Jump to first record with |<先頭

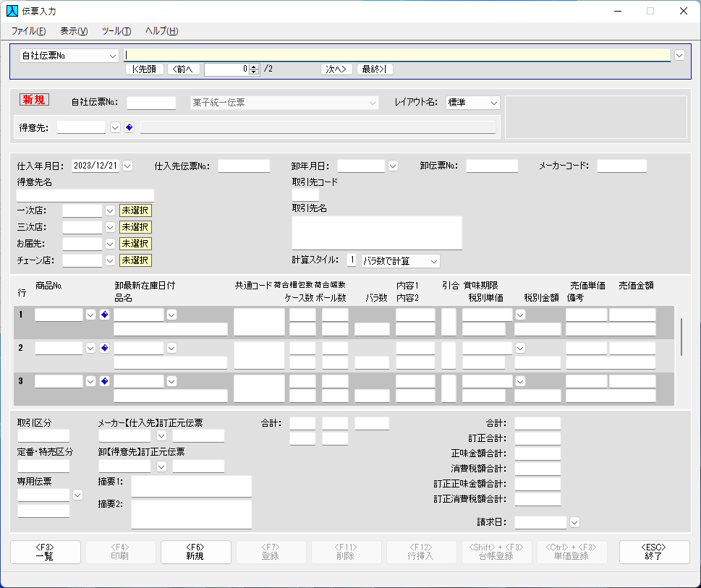(145, 69)
